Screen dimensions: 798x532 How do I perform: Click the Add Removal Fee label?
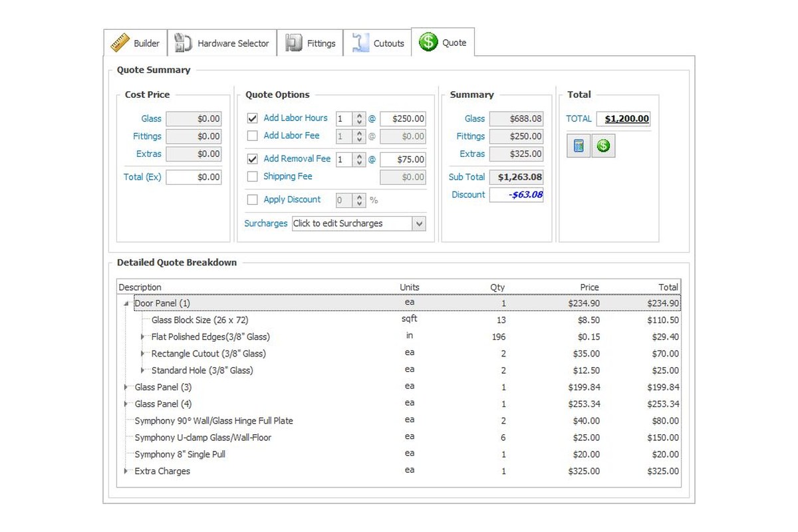(x=297, y=159)
